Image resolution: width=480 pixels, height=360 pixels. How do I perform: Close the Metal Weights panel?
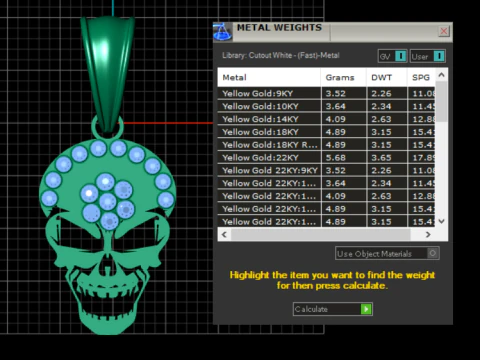444,31
